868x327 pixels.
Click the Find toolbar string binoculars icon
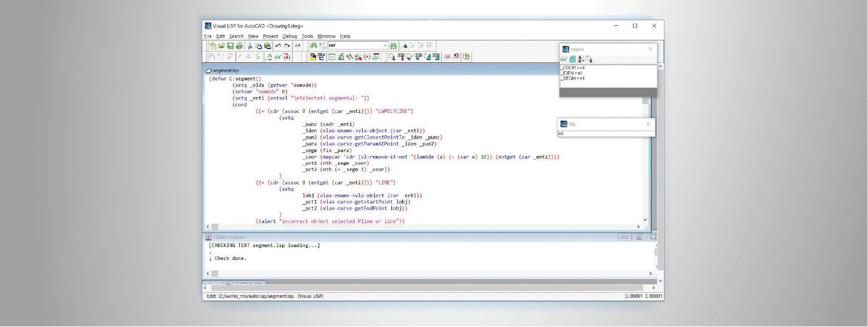(x=393, y=46)
